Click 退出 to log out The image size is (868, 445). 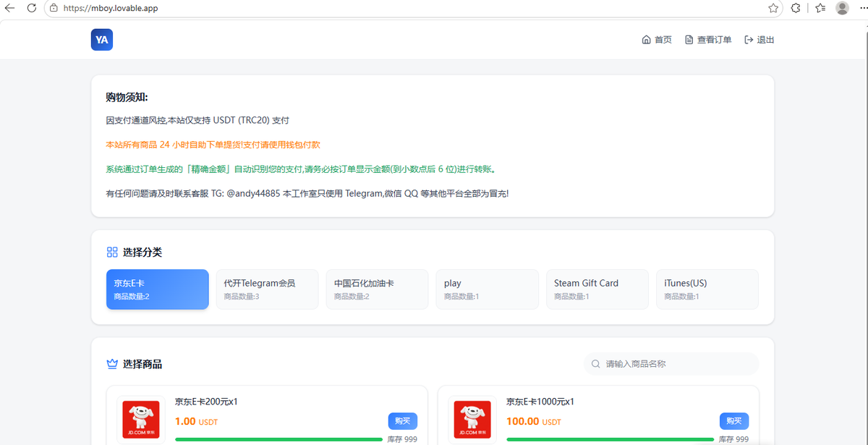(759, 40)
